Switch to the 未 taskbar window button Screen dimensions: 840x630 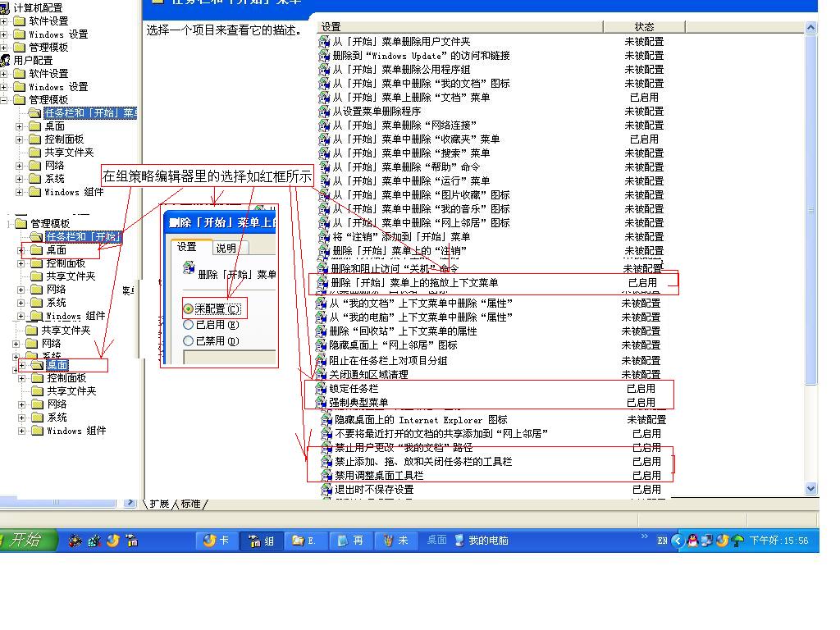coord(395,541)
